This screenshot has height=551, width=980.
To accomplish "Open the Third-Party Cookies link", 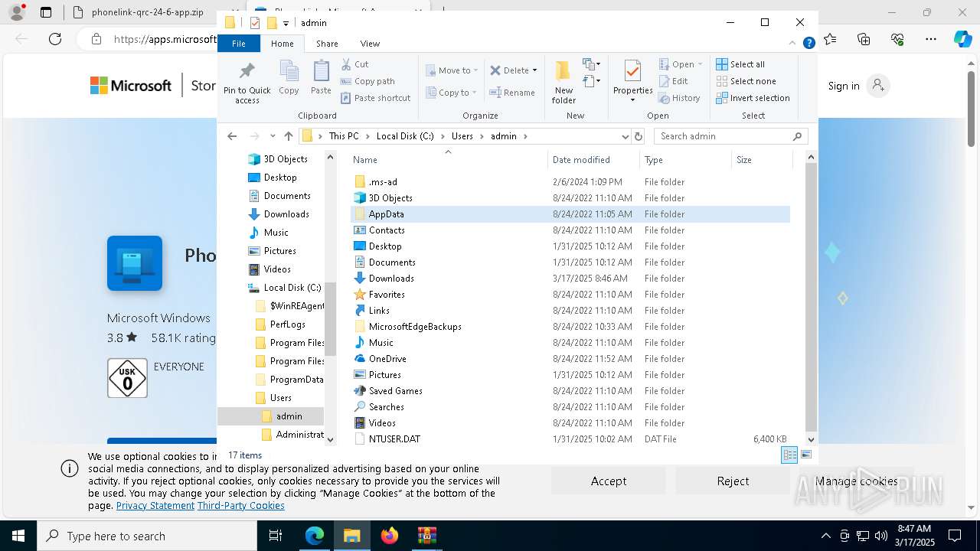I will (x=241, y=506).
